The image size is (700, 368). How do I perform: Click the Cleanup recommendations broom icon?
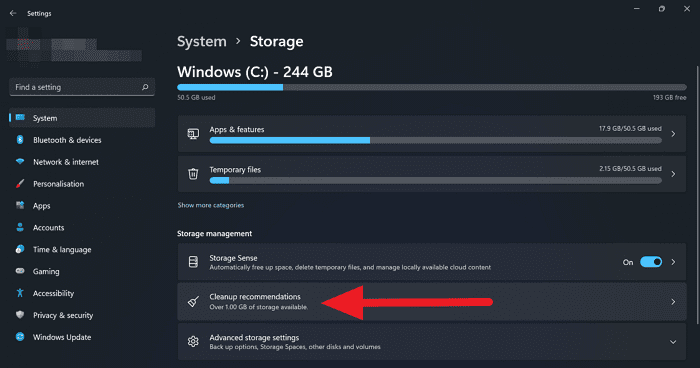(x=193, y=301)
